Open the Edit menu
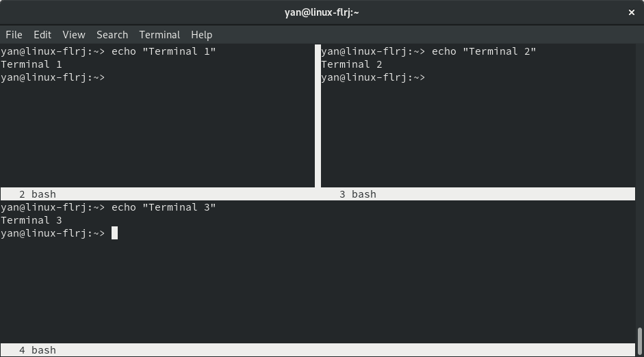 click(x=42, y=35)
